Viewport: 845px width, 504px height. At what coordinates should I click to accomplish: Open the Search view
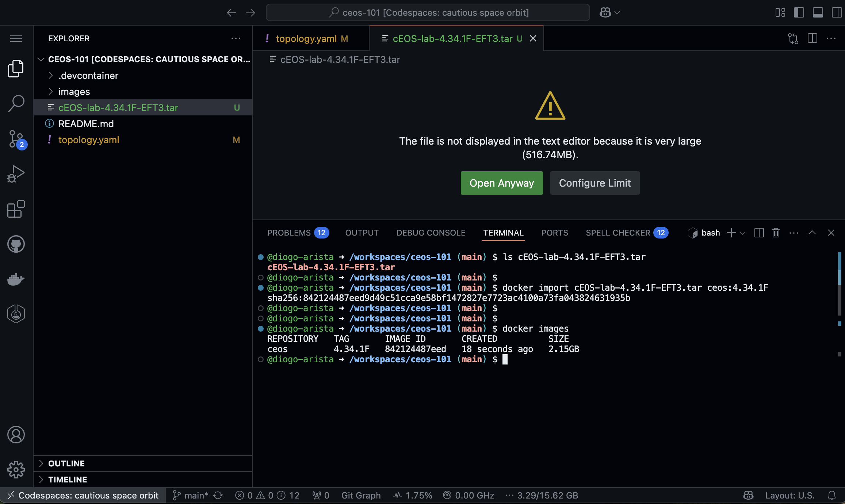coord(16,103)
